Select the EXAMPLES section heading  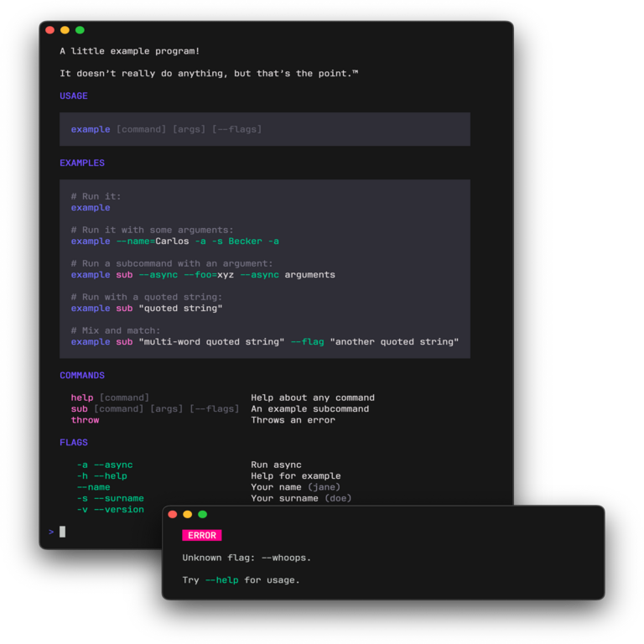coord(82,164)
